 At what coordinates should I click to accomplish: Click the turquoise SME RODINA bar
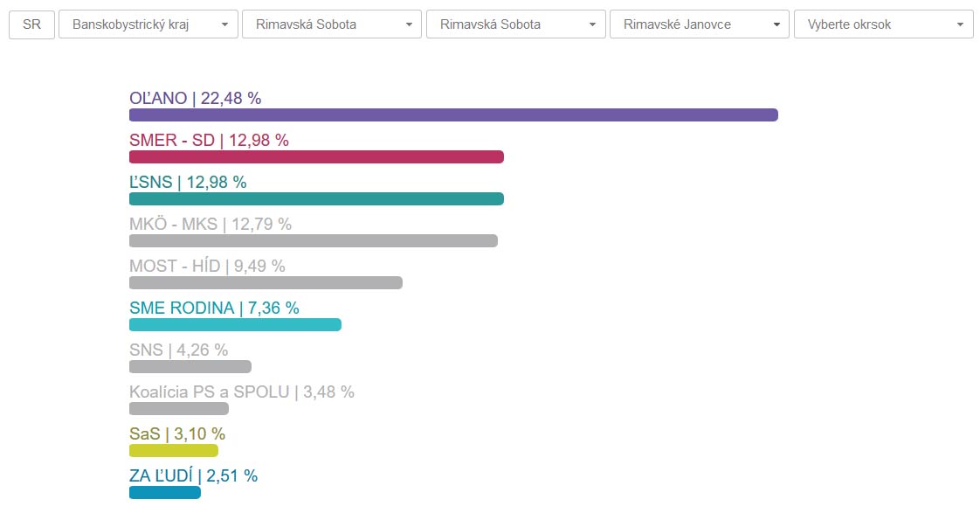point(235,325)
